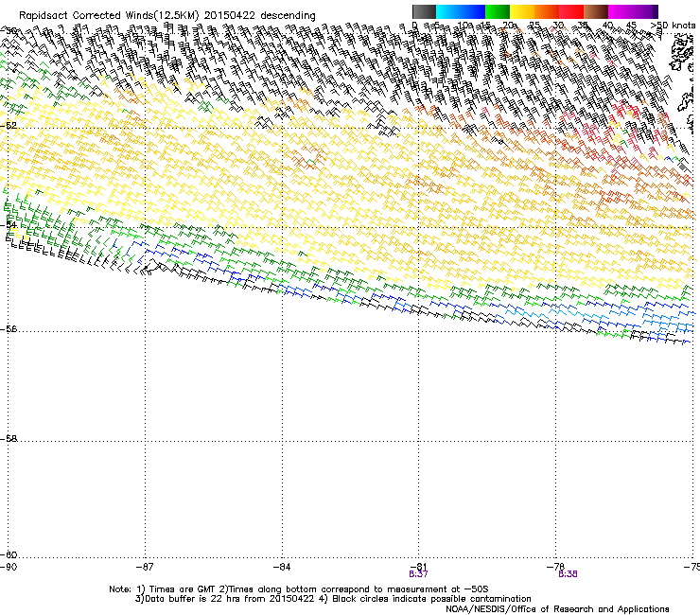Select the yellow 20-25 knots legend color
Image resolution: width=700 pixels, height=615 pixels.
tap(522, 11)
